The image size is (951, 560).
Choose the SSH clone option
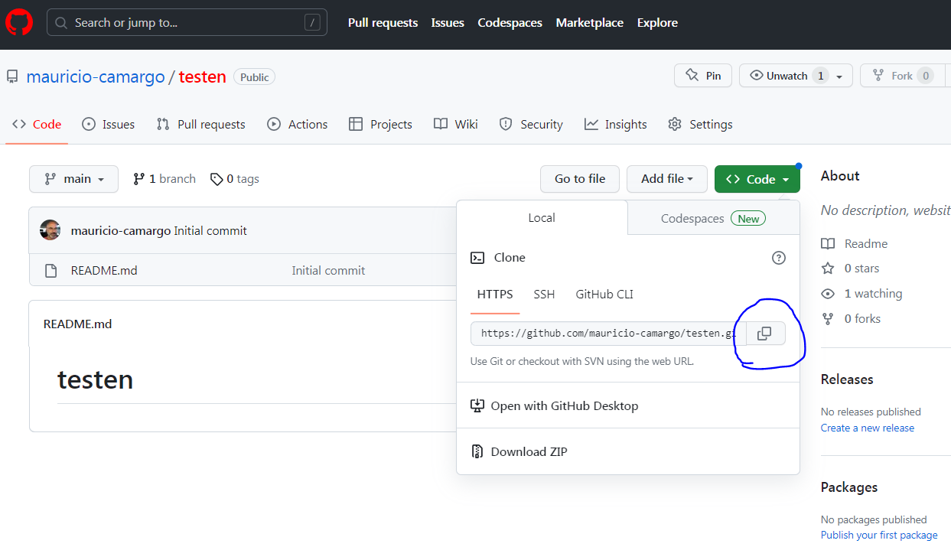tap(544, 295)
